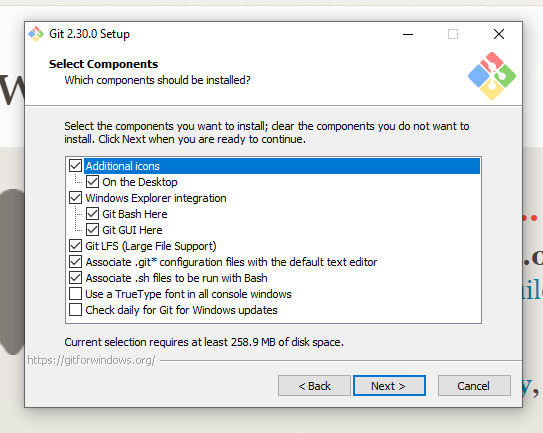543x433 pixels.
Task: Click the Select Components heading
Action: click(103, 64)
